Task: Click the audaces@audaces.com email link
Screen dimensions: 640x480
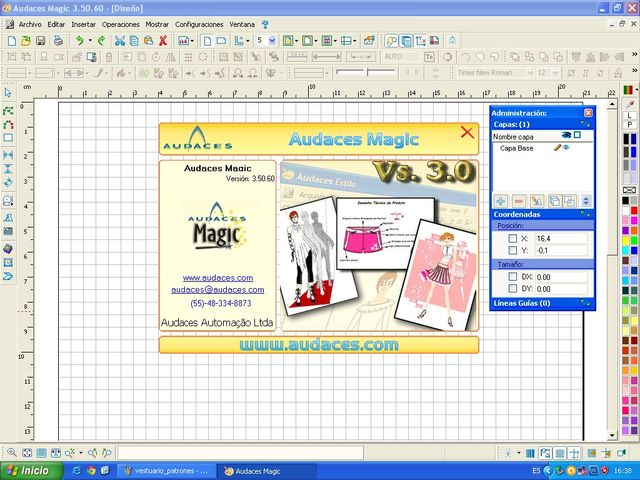Action: point(218,290)
